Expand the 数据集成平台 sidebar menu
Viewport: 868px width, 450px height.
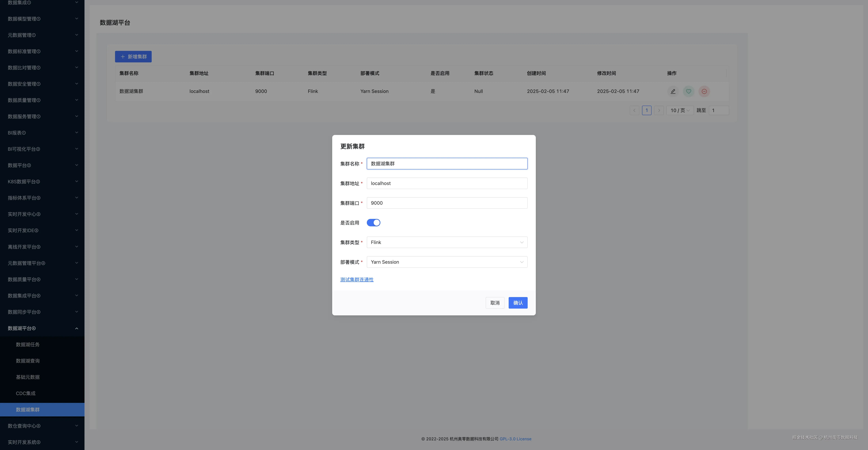pos(42,296)
